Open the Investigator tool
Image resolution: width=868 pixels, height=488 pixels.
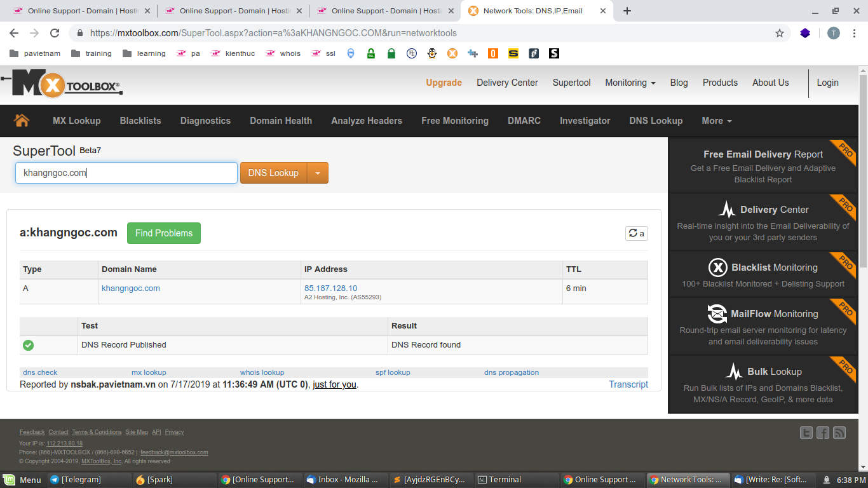(585, 121)
